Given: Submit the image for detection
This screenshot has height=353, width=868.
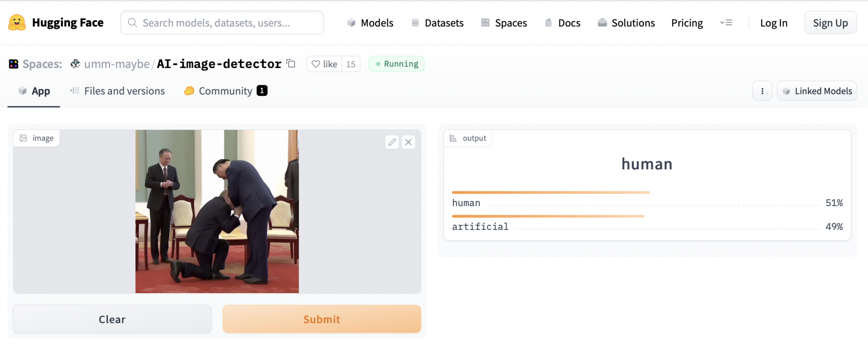Looking at the screenshot, I should (322, 319).
